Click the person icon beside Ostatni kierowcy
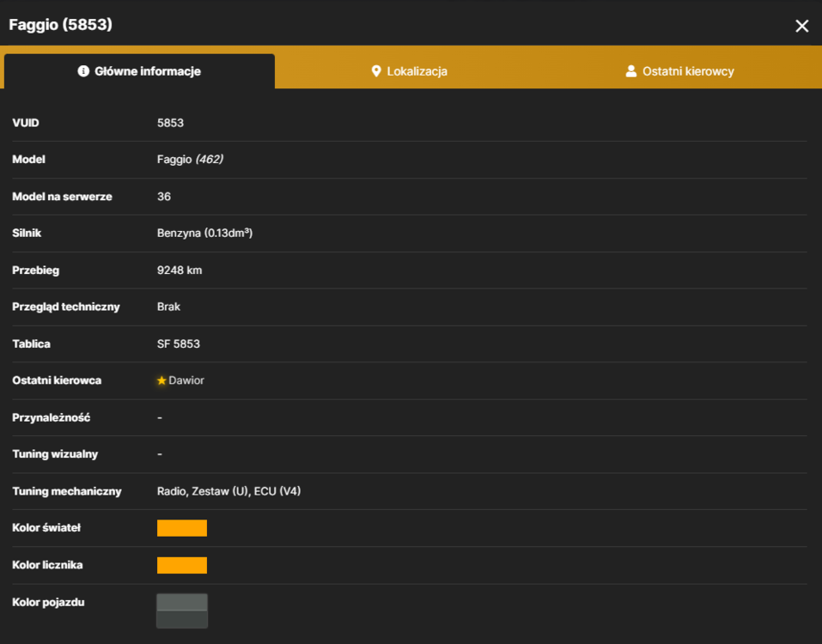 [631, 71]
